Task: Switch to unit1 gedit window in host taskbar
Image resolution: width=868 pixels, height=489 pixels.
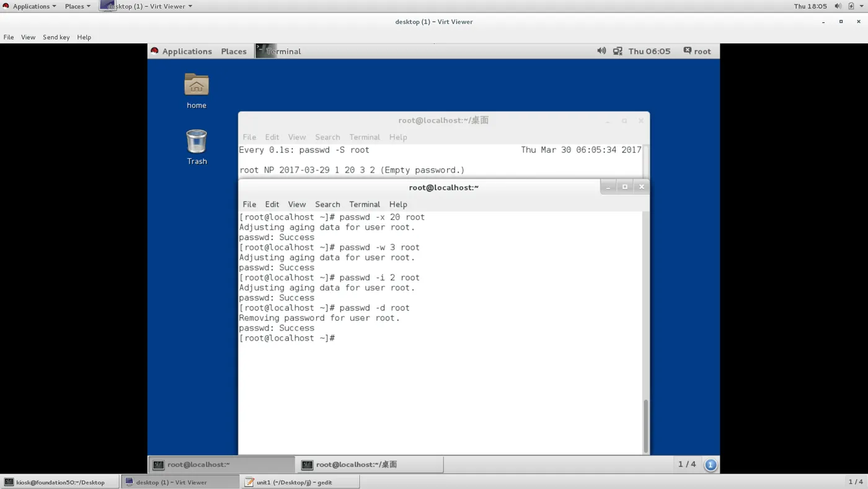Action: click(x=299, y=482)
